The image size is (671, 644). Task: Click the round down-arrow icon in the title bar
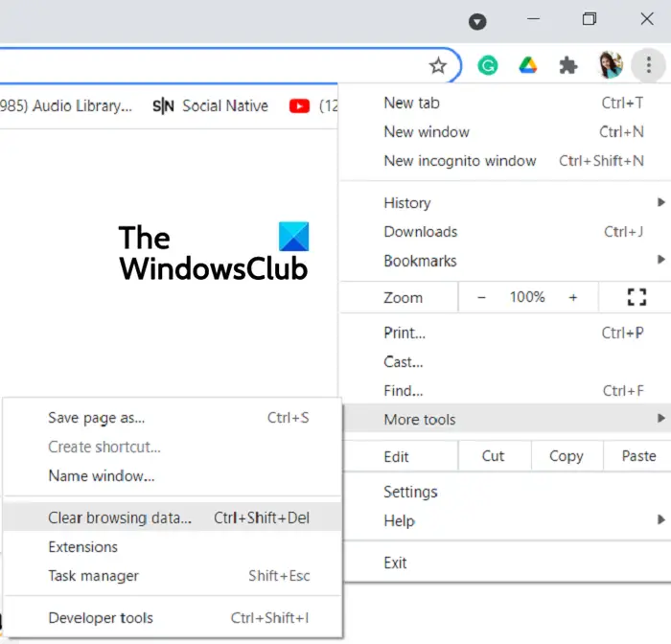[x=477, y=21]
